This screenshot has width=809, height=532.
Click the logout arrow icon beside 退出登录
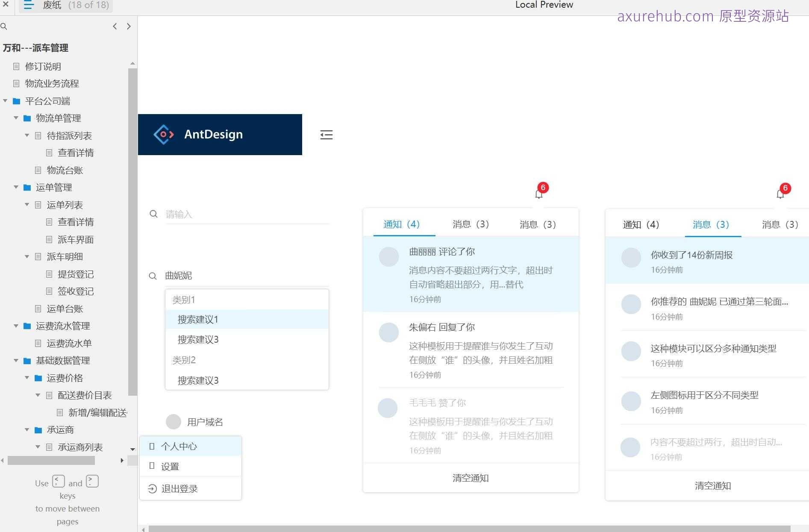tap(153, 488)
